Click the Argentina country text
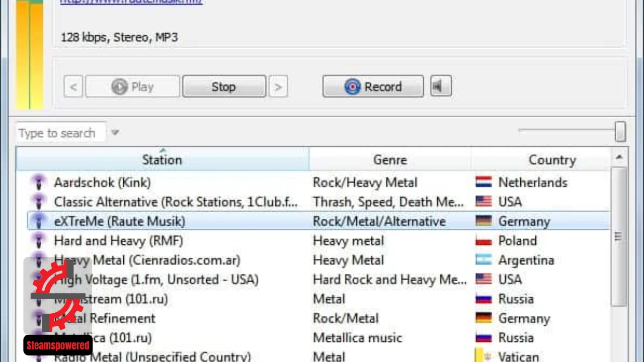The width and height of the screenshot is (644, 362). 526,260
